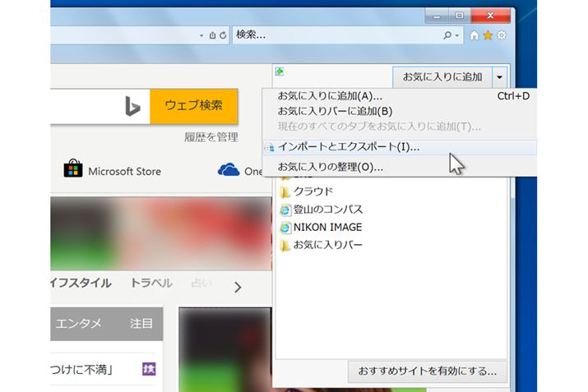Open the NIKON IMAGE favorite

point(327,227)
